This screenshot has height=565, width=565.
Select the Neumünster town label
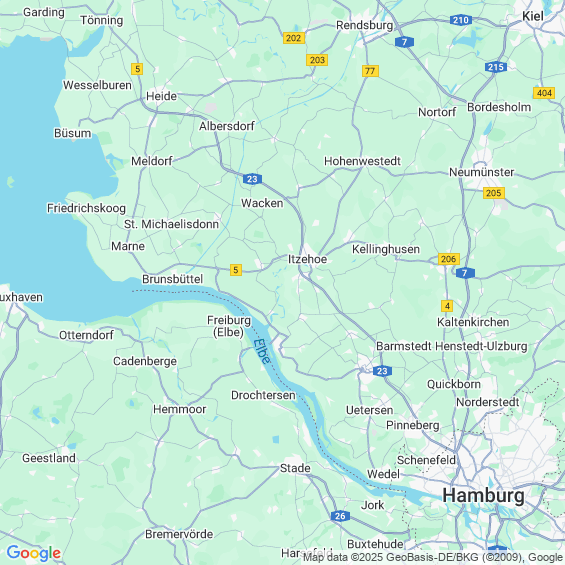(481, 172)
